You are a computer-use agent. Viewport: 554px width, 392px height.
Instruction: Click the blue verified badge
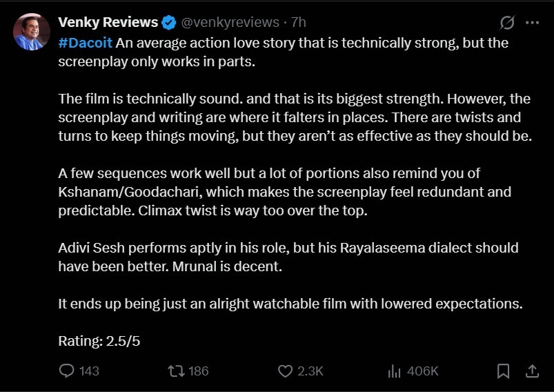[x=169, y=23]
